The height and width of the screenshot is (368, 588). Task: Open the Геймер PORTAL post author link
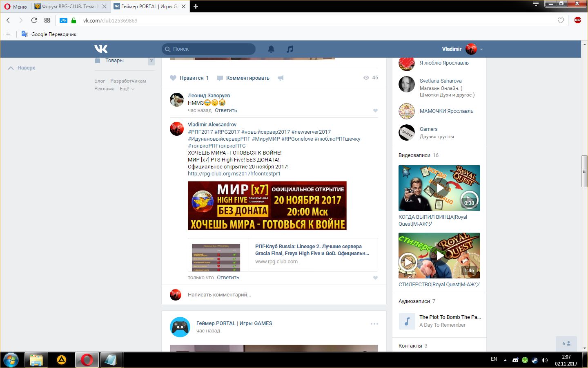point(234,323)
